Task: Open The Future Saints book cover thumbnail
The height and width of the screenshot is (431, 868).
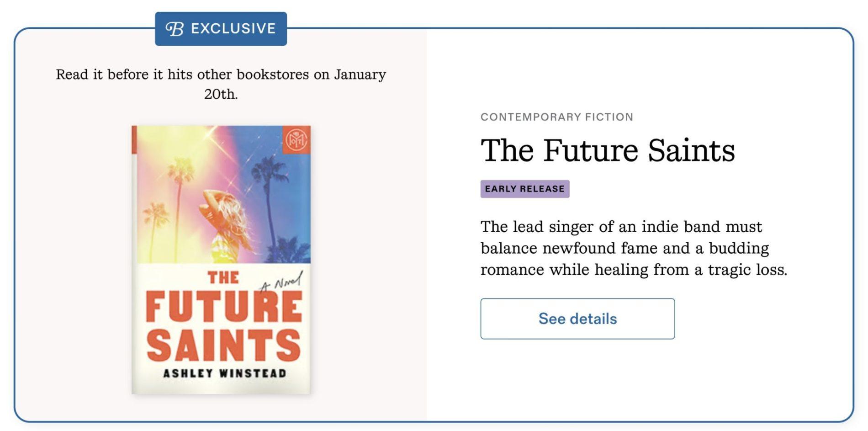Action: point(221,259)
